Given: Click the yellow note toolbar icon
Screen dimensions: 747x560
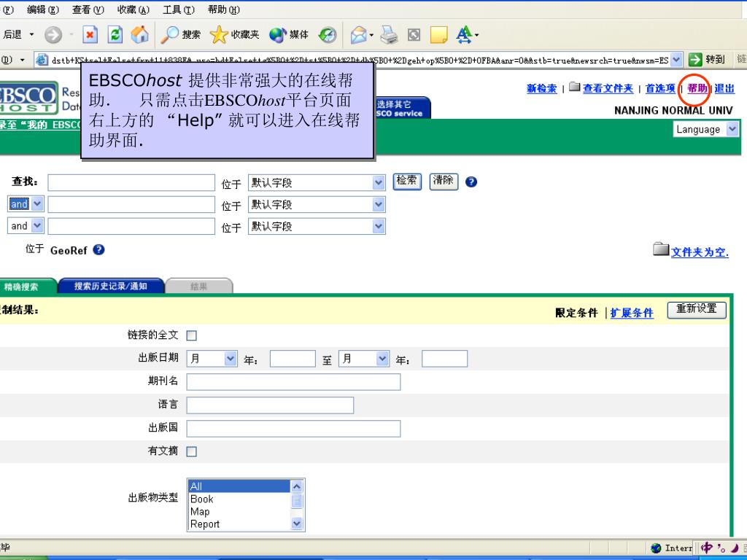Looking at the screenshot, I should pyautogui.click(x=438, y=34).
